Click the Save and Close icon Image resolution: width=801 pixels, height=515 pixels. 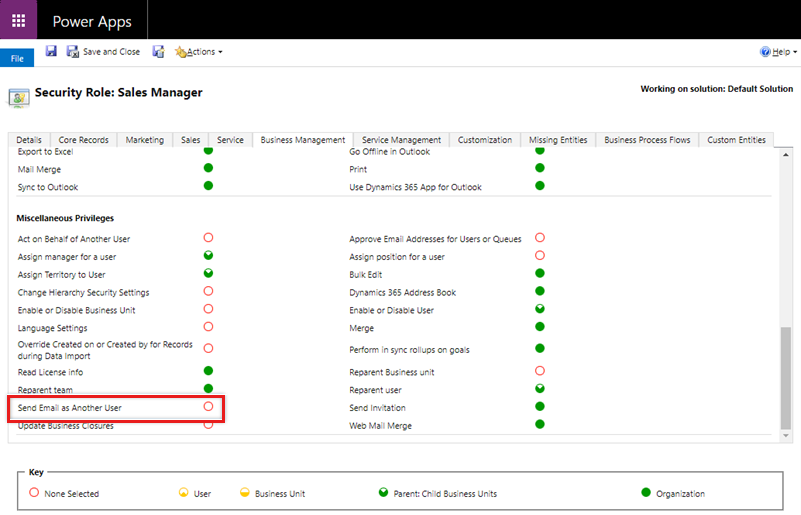point(72,52)
